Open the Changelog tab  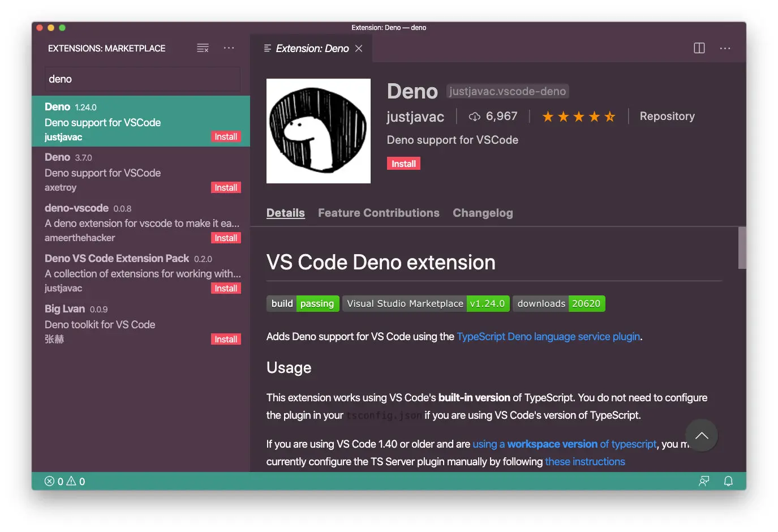click(483, 213)
